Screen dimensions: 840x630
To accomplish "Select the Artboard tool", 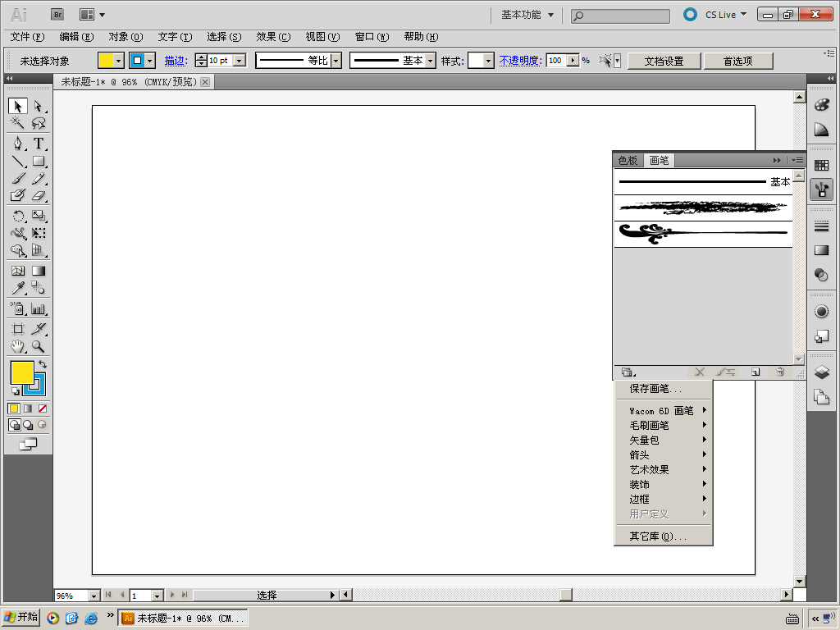I will click(18, 328).
